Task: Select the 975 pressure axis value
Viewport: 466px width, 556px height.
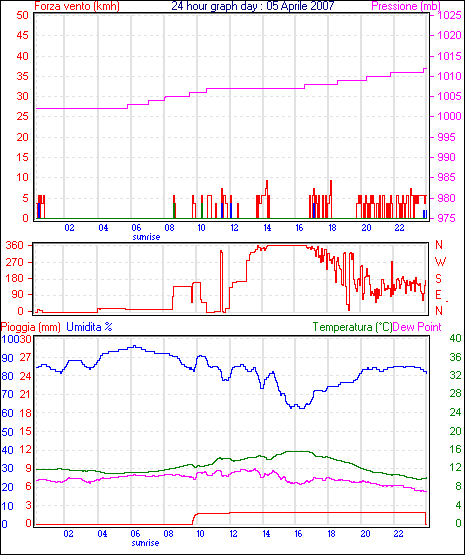Action: [446, 218]
